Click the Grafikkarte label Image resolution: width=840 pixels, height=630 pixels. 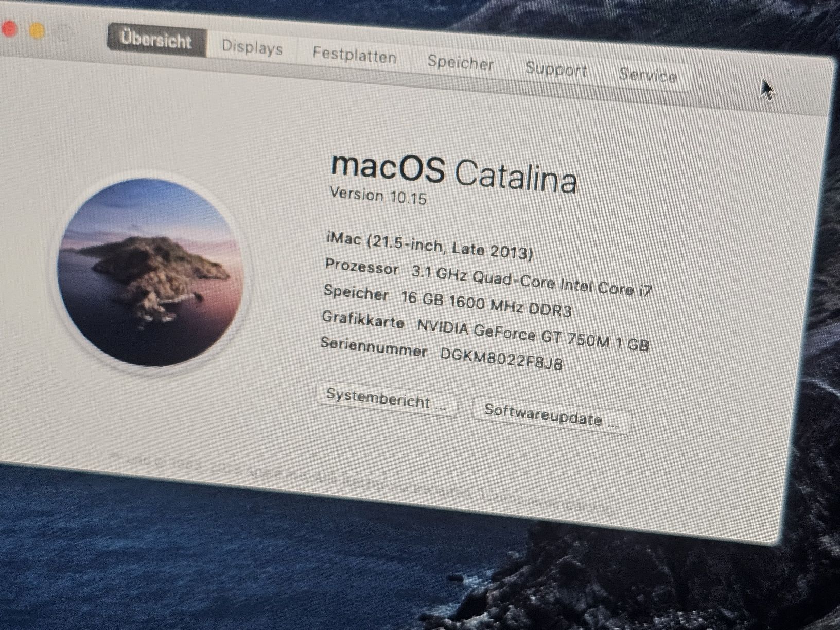(x=363, y=320)
